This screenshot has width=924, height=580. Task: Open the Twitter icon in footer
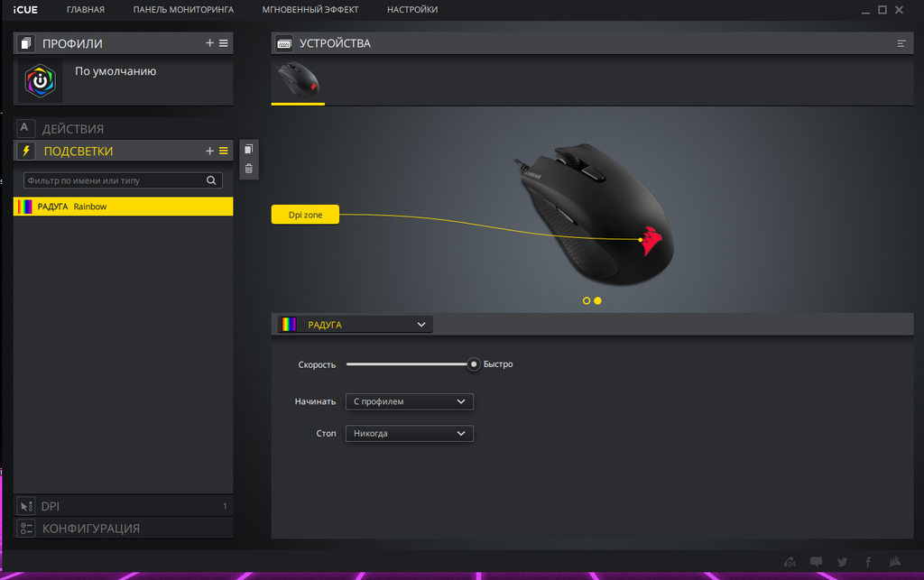[843, 562]
